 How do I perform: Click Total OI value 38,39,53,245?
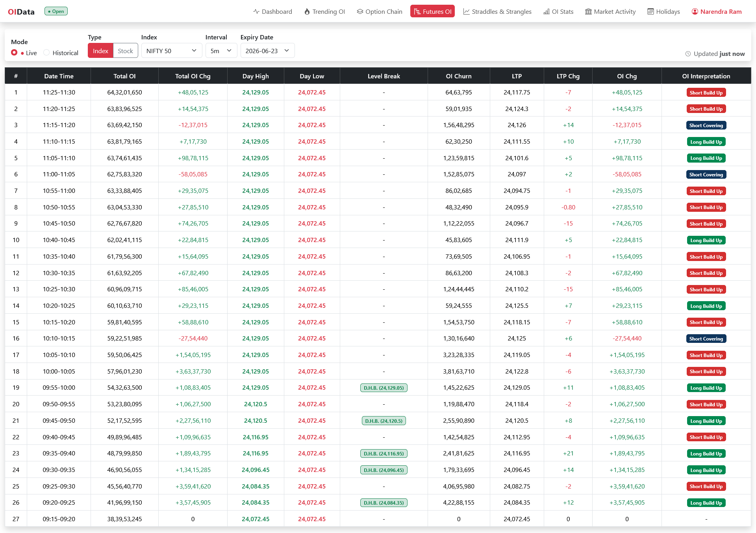pos(124,519)
